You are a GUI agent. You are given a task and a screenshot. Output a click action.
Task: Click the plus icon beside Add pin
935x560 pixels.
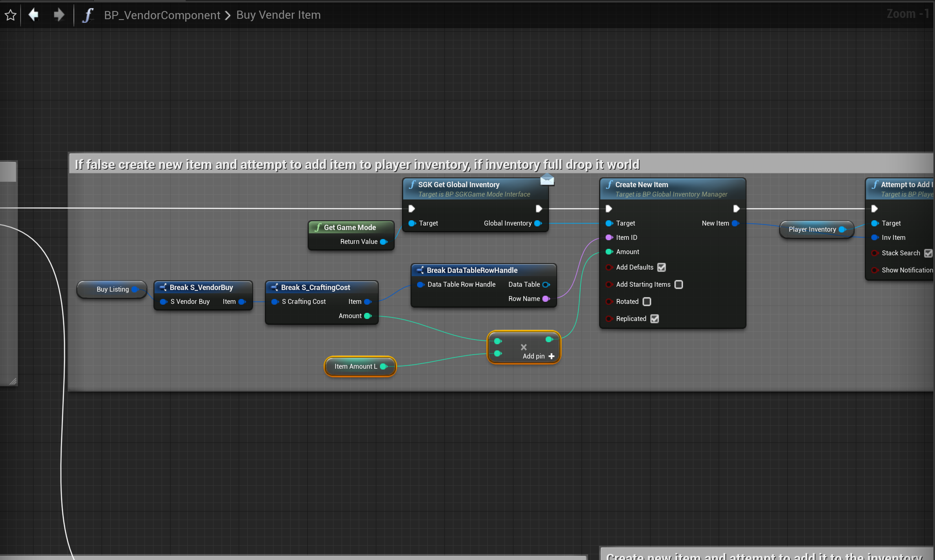pyautogui.click(x=552, y=356)
